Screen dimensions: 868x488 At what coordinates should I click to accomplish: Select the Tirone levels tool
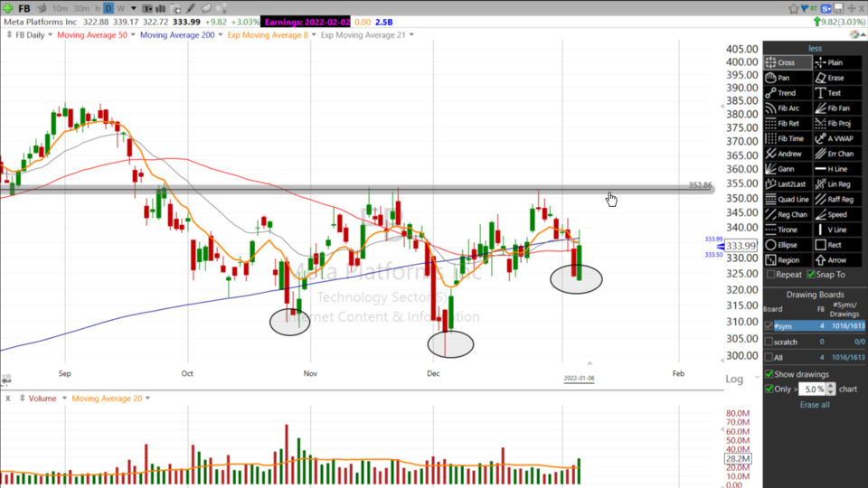coord(788,230)
